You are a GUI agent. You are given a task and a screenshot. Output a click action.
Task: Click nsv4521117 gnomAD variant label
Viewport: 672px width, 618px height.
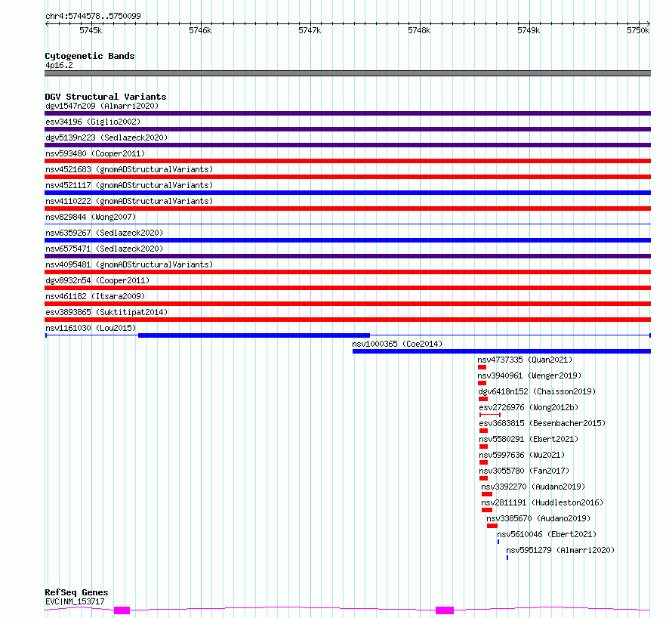(x=129, y=185)
